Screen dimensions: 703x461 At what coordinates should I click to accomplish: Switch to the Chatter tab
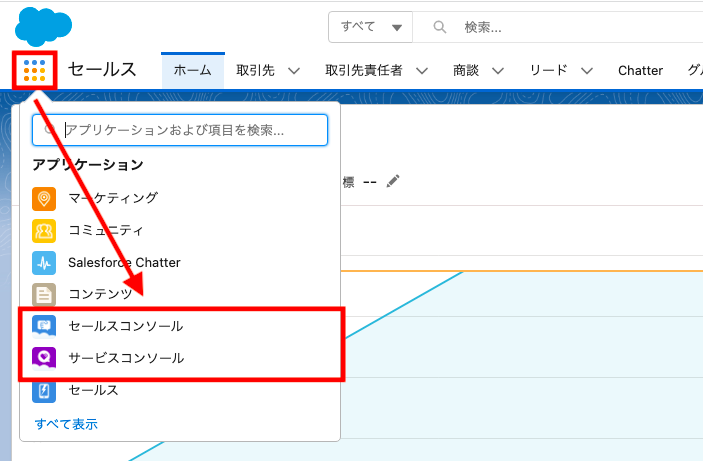coord(640,70)
